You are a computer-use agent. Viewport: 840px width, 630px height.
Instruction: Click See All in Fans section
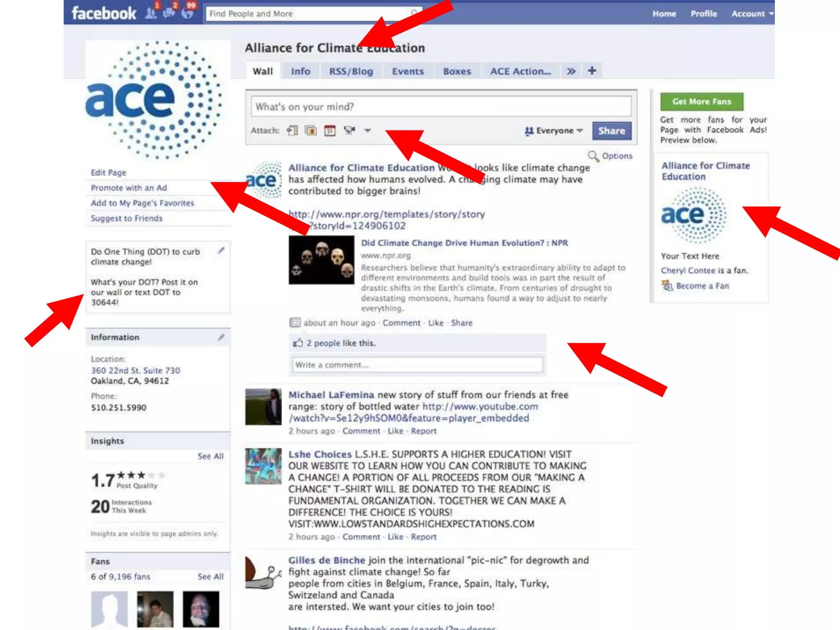(210, 576)
